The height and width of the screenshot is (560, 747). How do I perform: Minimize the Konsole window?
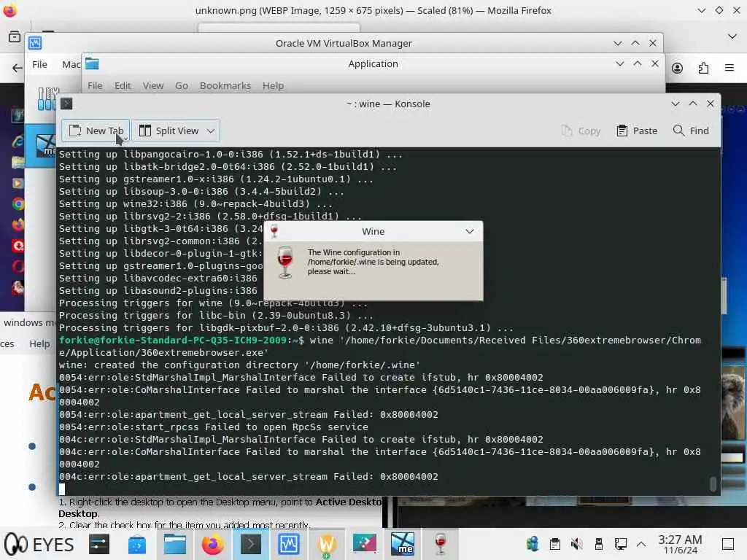tap(675, 104)
